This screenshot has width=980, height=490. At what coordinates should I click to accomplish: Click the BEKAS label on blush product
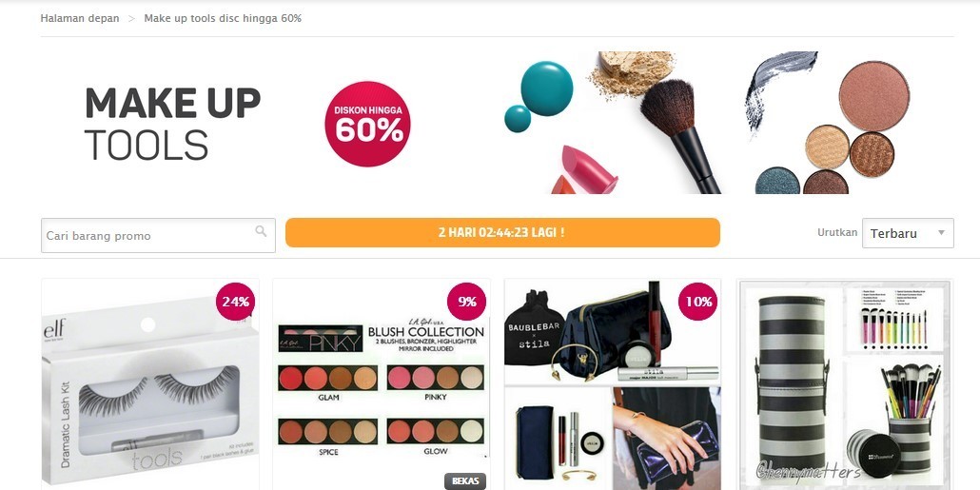point(465,480)
